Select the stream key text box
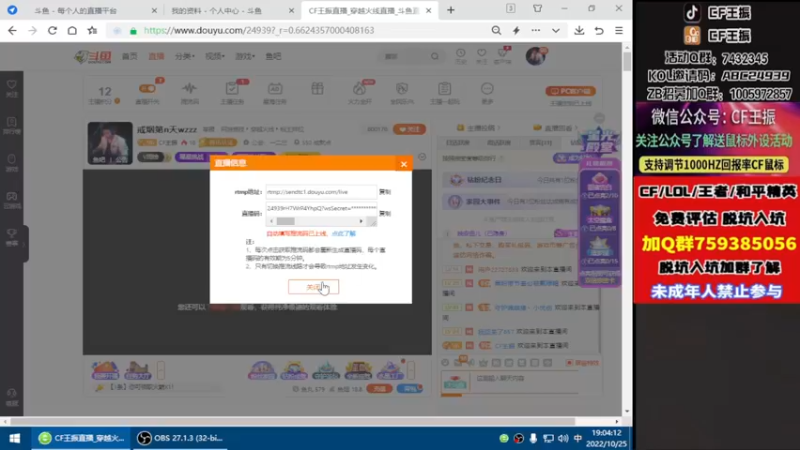800x450 pixels. tap(321, 208)
